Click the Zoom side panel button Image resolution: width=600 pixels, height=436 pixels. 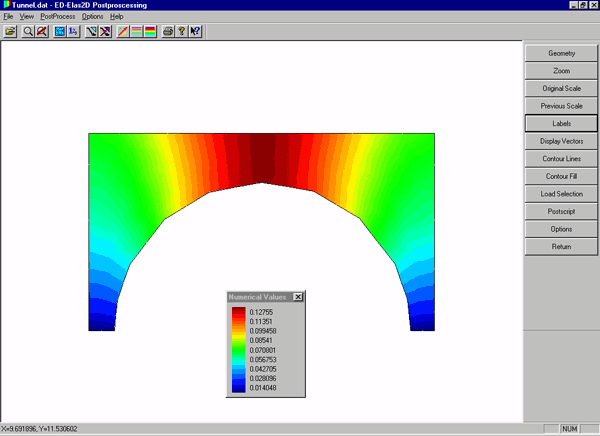tap(561, 71)
